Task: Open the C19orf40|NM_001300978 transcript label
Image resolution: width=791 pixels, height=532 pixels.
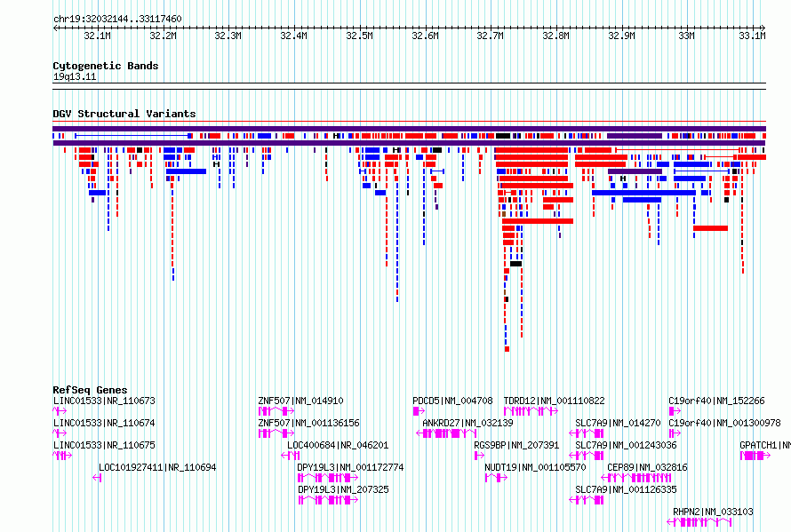Action: [724, 423]
